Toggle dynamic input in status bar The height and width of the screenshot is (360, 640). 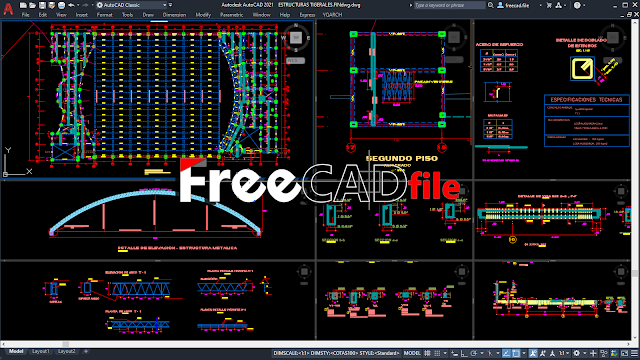point(454,353)
